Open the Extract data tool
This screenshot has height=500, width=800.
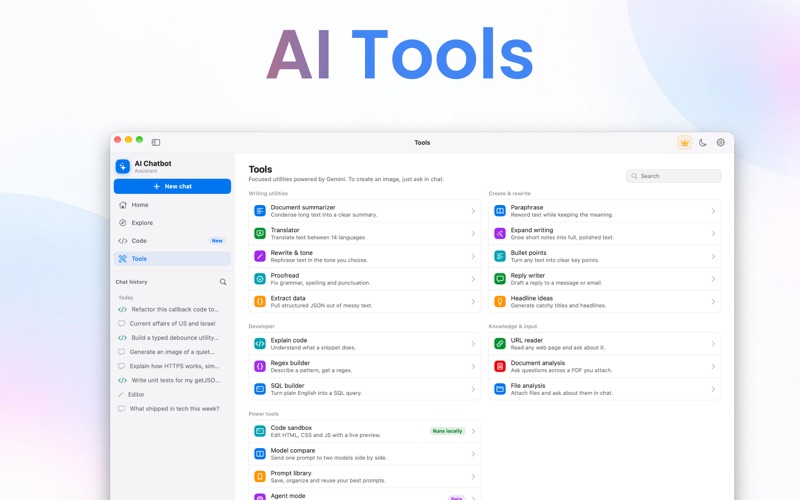(x=365, y=302)
